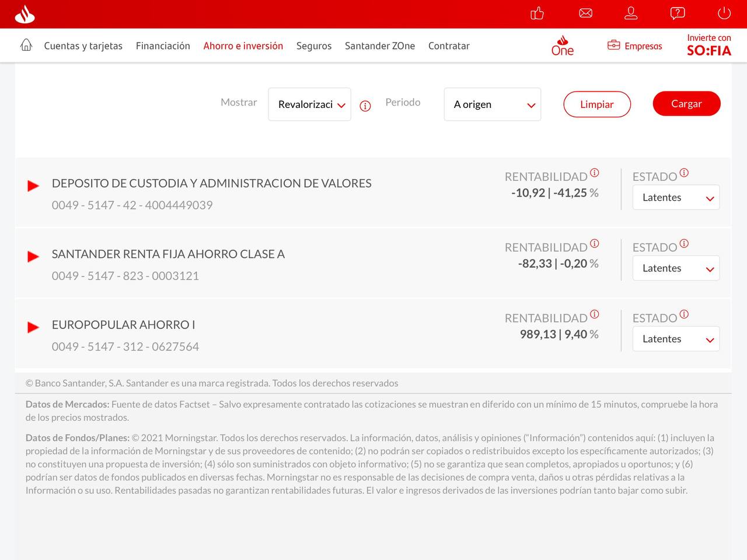
Task: Expand the Mostrar Revalorización dropdown
Action: click(309, 104)
